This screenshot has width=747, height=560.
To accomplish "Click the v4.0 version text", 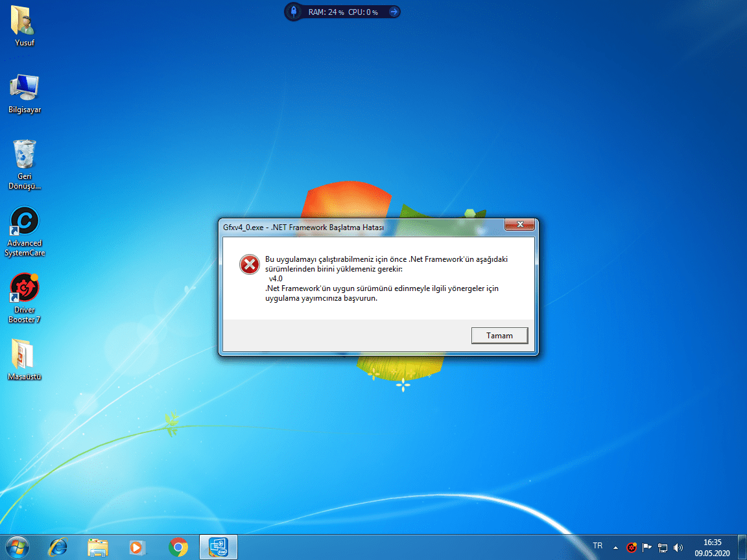I will click(x=276, y=279).
